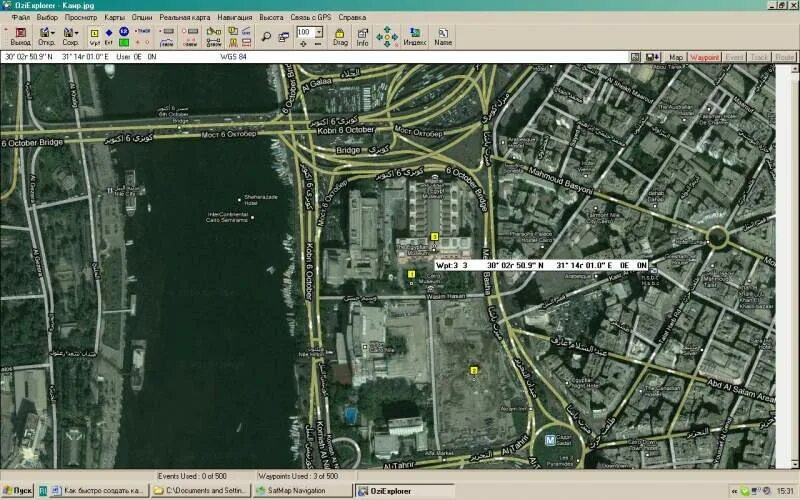Click the upper route control toolbar icon
Viewport: 800px width, 500px height.
click(x=190, y=31)
